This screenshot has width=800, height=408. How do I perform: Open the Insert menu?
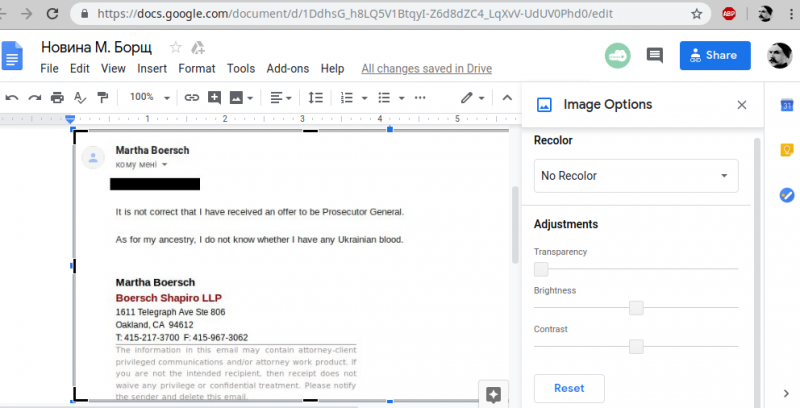[x=152, y=69]
